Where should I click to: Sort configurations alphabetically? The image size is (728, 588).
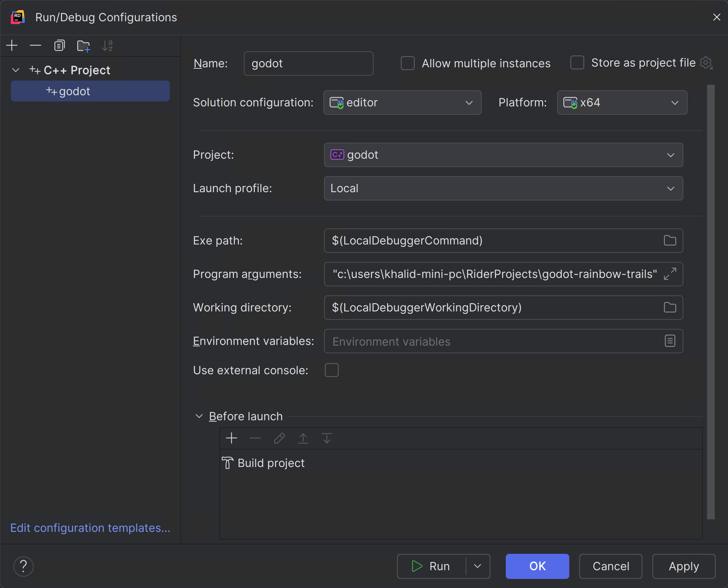tap(107, 45)
